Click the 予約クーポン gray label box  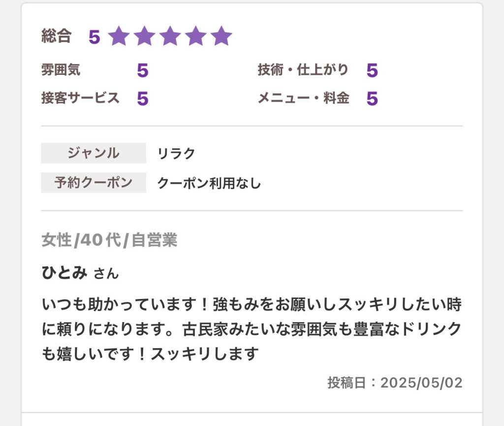pos(94,183)
